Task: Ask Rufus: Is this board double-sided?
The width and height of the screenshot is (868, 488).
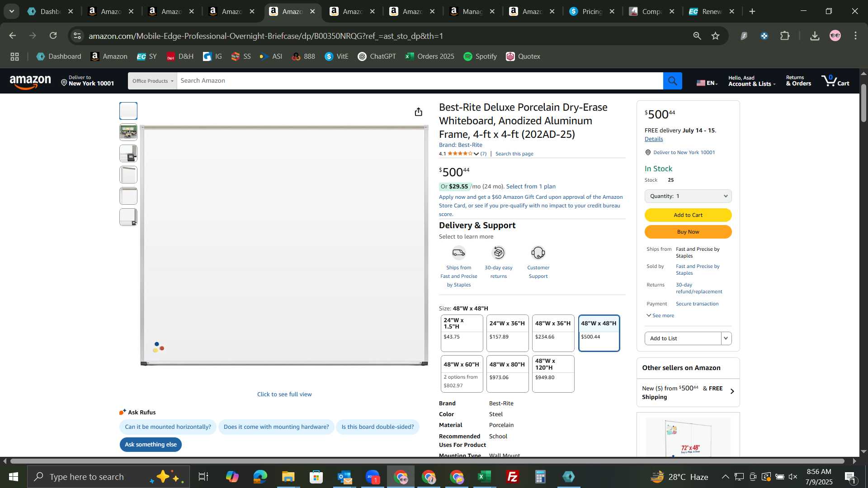Action: click(x=377, y=427)
